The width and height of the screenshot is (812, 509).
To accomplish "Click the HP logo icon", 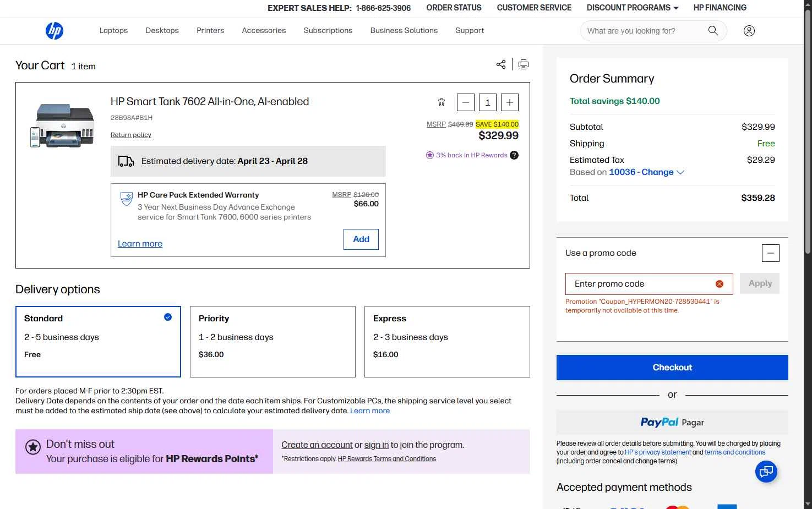I will 55,31.
